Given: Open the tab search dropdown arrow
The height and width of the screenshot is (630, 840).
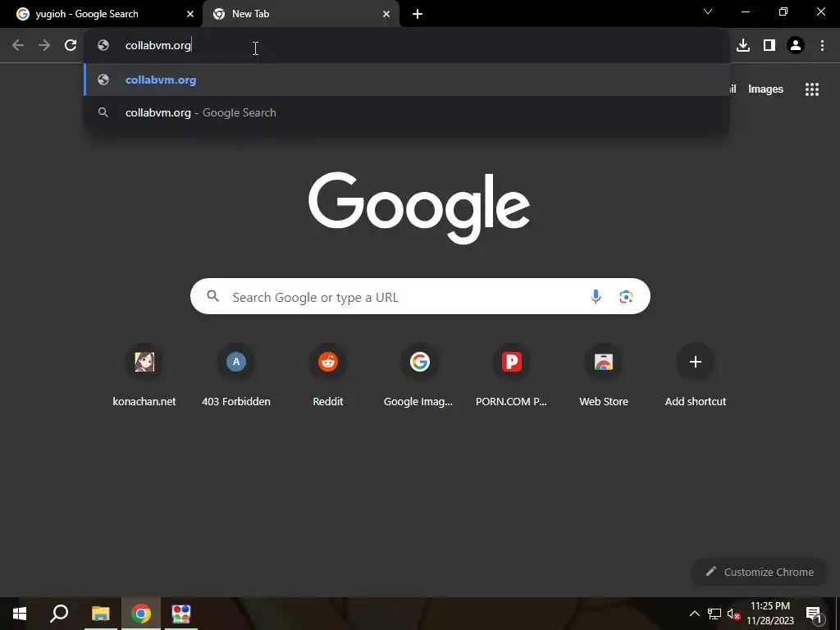Looking at the screenshot, I should (x=708, y=11).
